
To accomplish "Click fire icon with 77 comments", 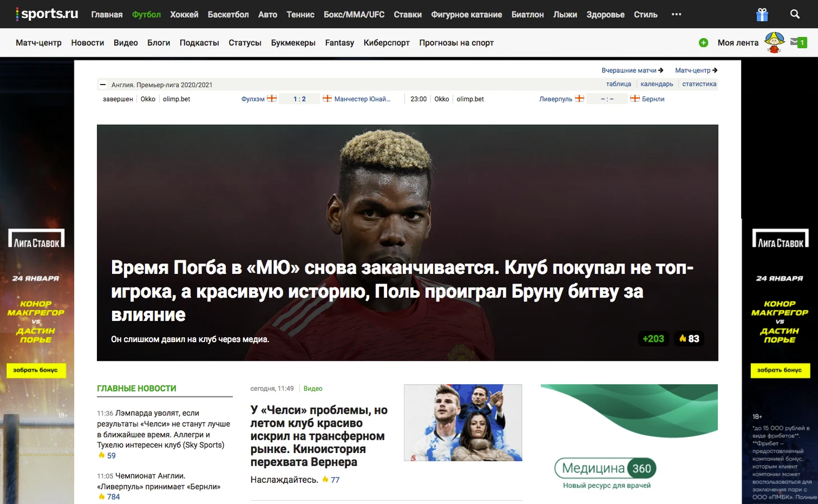I will coord(325,479).
